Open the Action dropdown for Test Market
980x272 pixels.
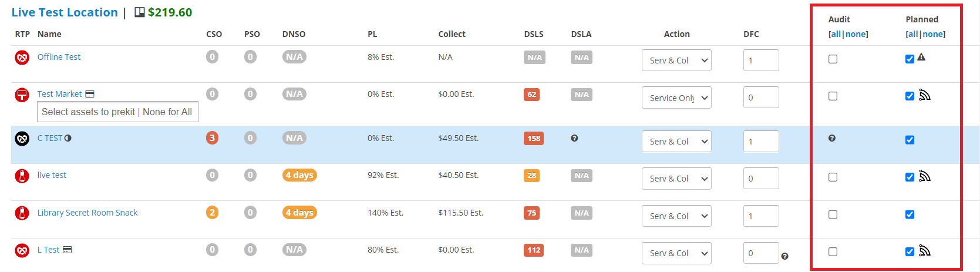click(676, 98)
